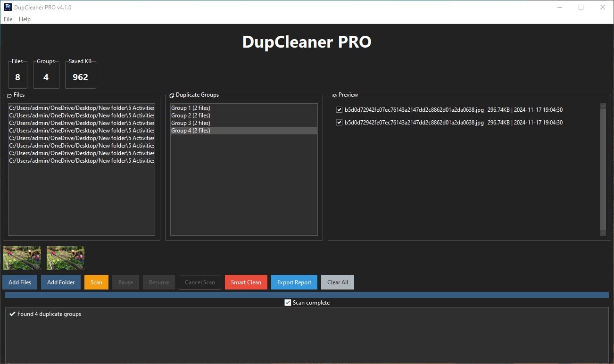Click the first garden image thumbnail
Screen dimensions: 614x364
(22, 257)
